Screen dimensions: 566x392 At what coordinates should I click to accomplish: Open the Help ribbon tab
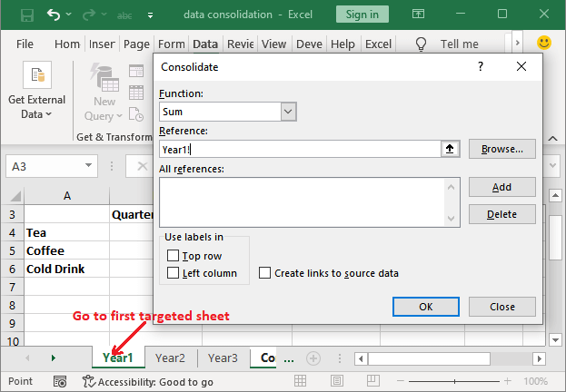click(x=343, y=44)
